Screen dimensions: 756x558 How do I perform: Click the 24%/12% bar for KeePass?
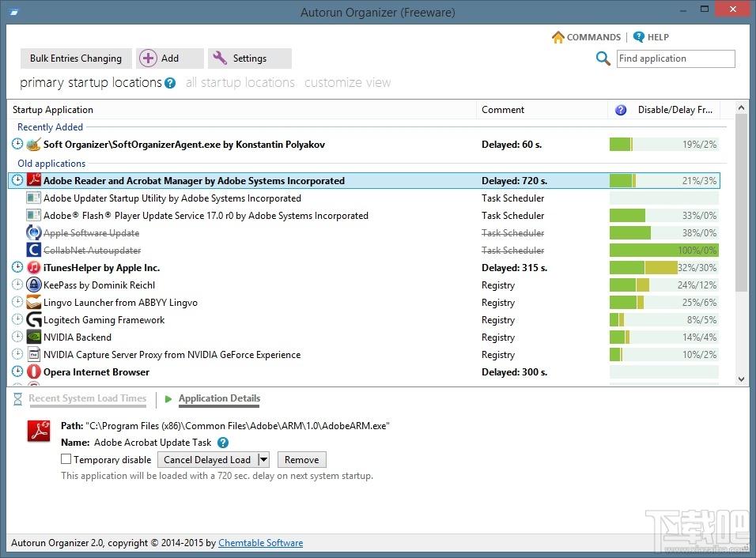click(664, 285)
